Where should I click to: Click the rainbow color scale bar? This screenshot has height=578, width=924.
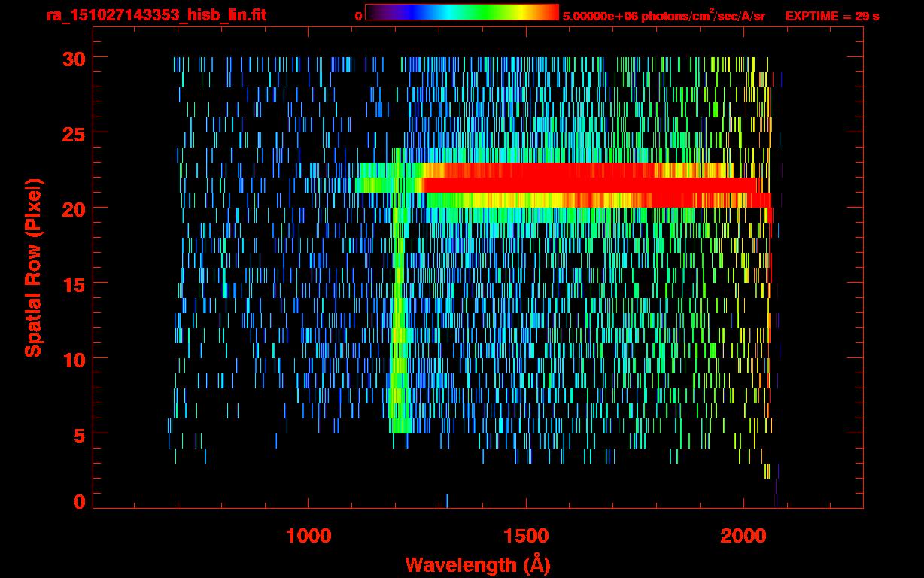tap(462, 13)
